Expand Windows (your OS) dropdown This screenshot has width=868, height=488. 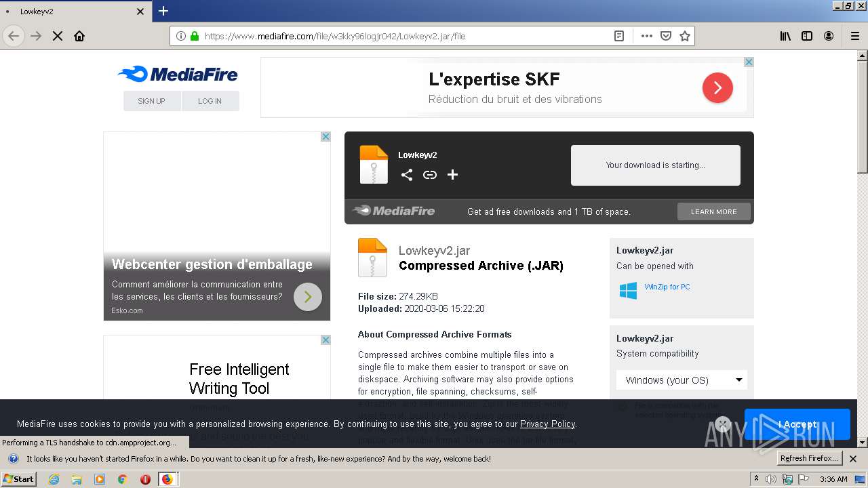(682, 380)
